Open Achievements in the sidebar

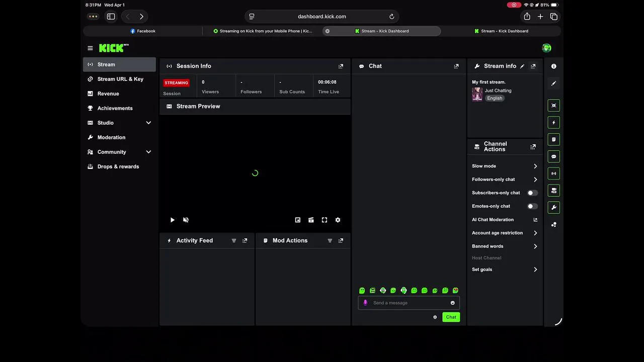tap(119, 108)
